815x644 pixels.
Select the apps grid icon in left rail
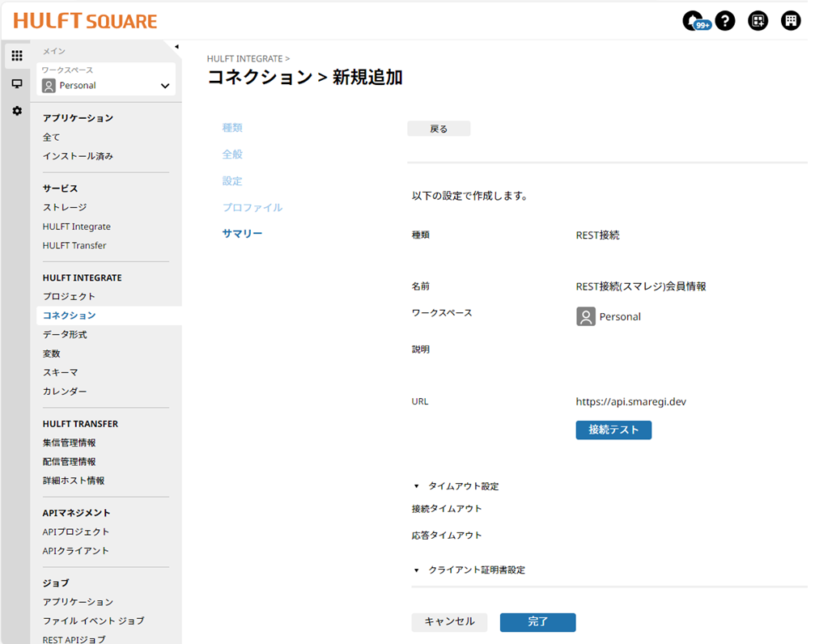pos(17,56)
